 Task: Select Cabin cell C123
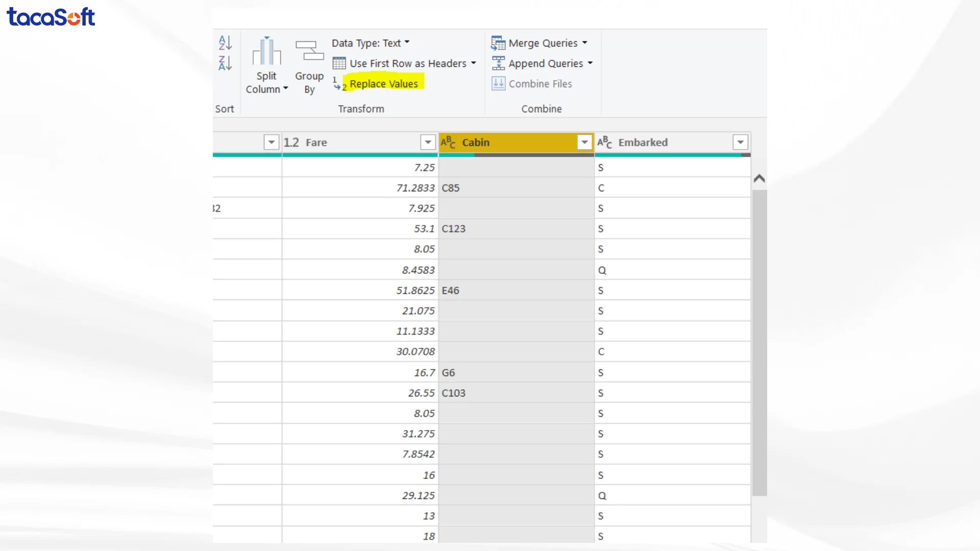(516, 229)
